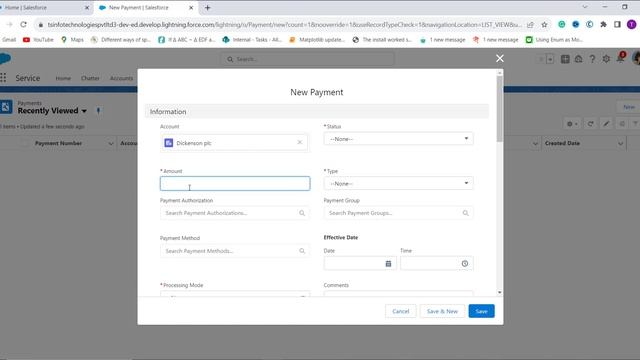Viewport: 640px width, 360px height.
Task: Open YouTube bookmark
Action: click(38, 40)
